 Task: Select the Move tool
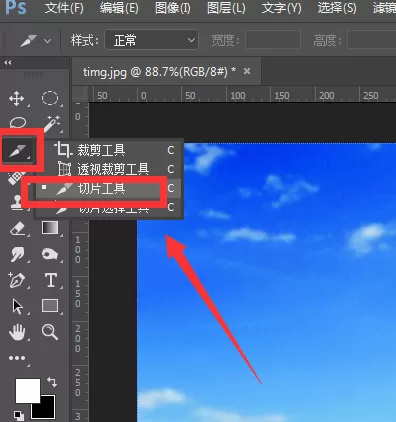point(17,99)
